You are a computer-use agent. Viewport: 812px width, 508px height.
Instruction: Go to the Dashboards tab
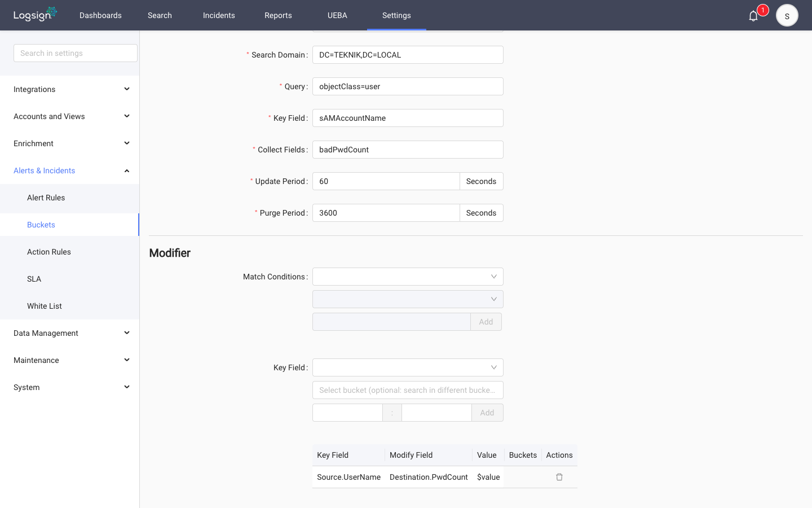[100, 15]
